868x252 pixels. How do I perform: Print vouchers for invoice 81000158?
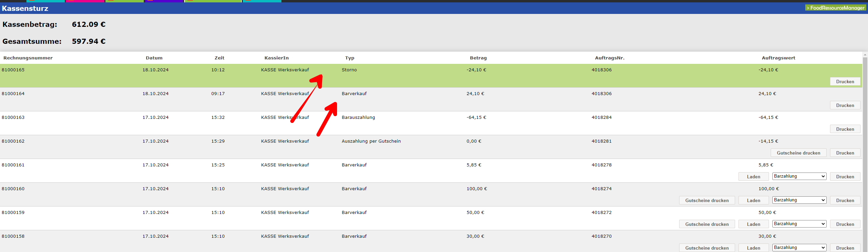(x=707, y=248)
